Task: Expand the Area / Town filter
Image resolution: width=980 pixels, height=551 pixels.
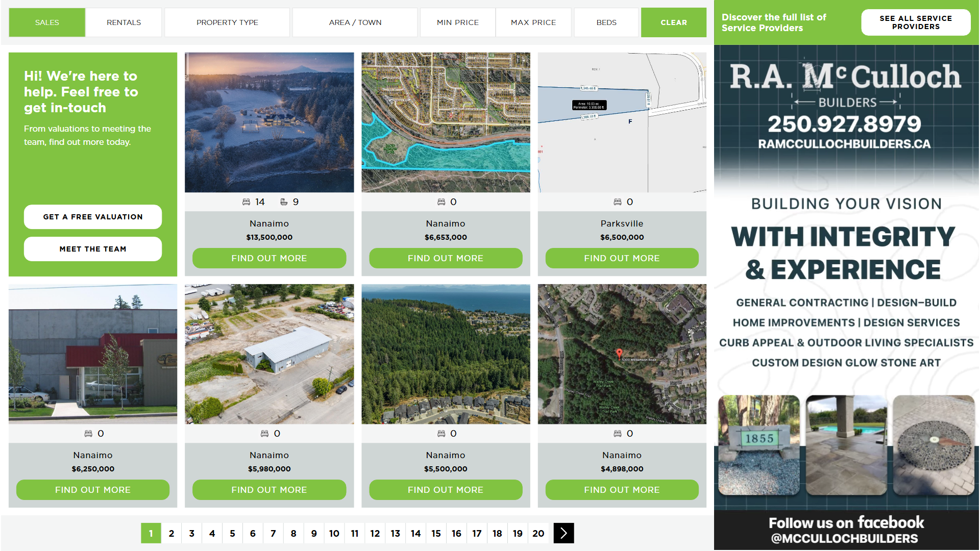Action: click(355, 22)
